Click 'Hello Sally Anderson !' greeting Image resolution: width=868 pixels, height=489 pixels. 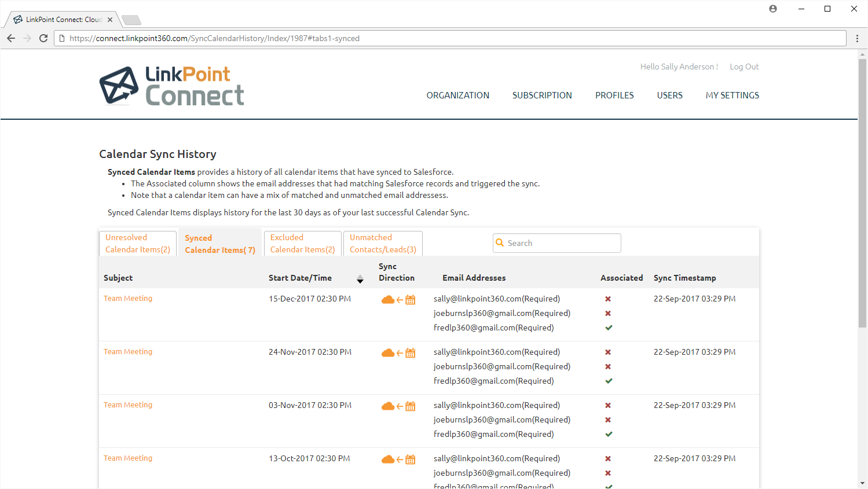pyautogui.click(x=679, y=67)
